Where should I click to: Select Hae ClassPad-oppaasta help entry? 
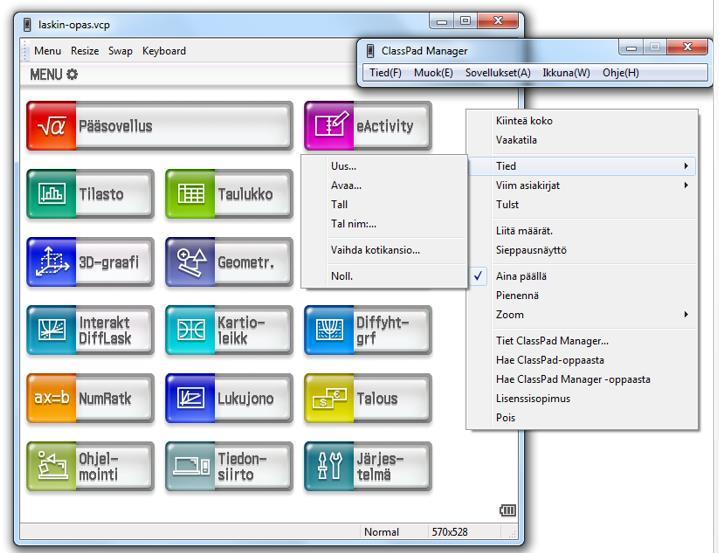tap(582, 360)
